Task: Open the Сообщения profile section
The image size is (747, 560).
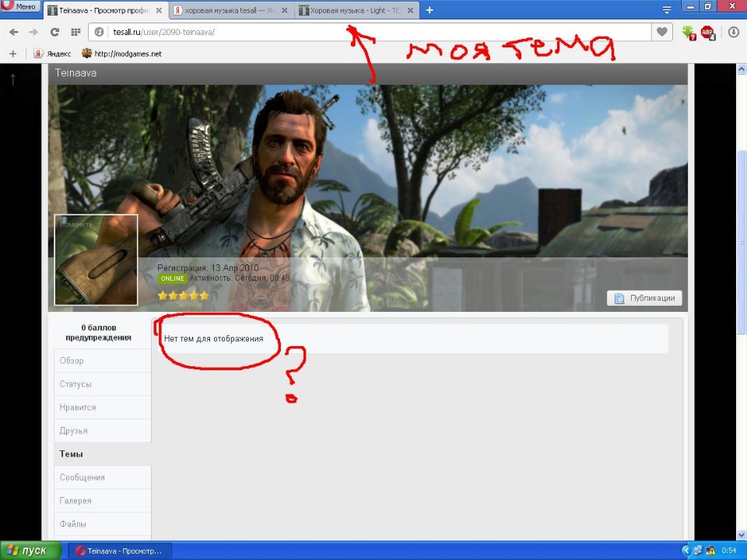Action: coord(103,477)
